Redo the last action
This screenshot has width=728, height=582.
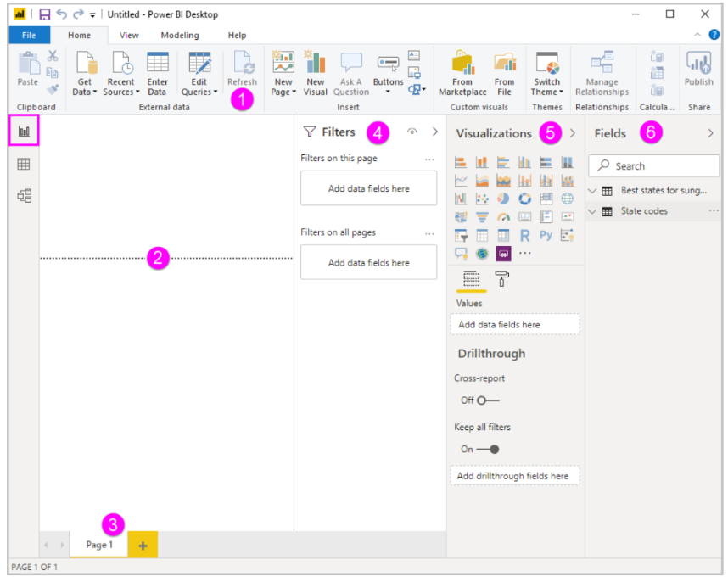tap(78, 14)
